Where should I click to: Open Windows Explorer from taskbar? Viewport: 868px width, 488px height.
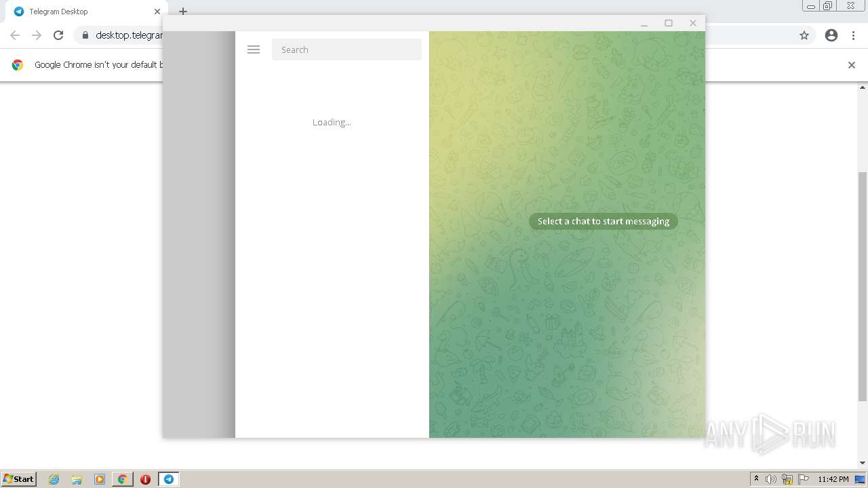coord(77,479)
